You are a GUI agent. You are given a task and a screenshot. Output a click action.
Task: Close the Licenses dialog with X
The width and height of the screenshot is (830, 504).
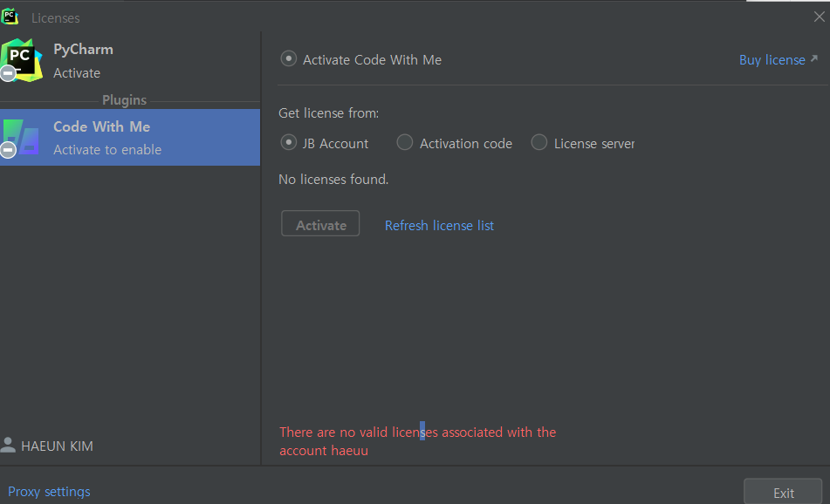click(820, 17)
